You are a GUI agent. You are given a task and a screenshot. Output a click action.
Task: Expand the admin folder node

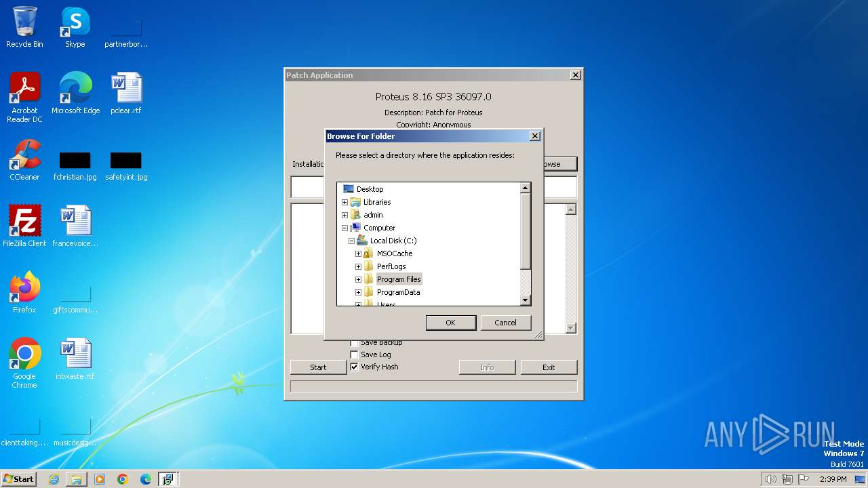coord(344,215)
